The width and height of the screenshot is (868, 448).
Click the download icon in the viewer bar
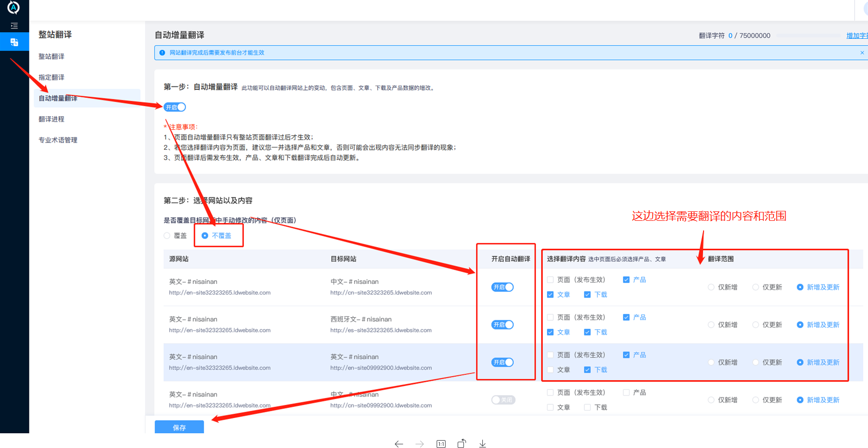point(482,444)
